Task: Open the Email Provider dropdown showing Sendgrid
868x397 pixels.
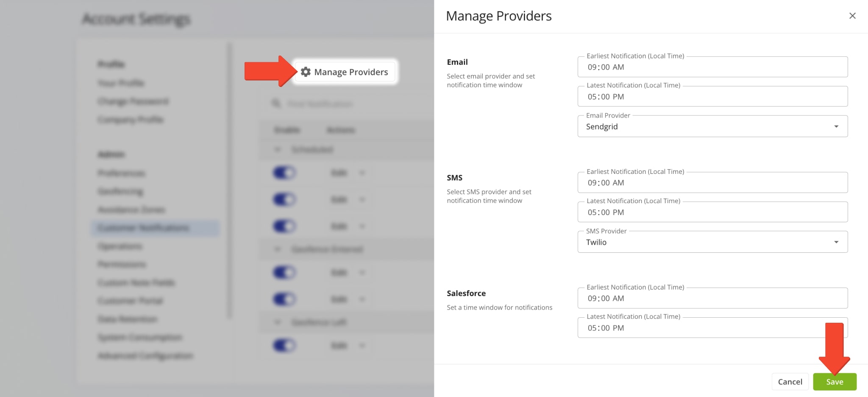Action: point(712,126)
